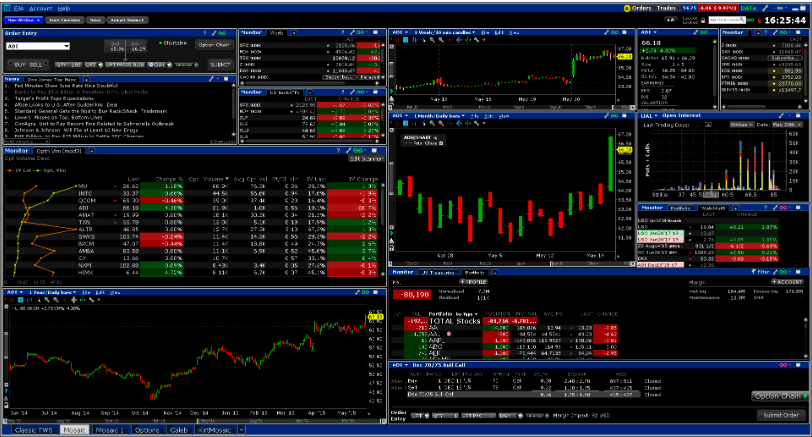Toggle the Layout Locked padlock icon

[703, 20]
